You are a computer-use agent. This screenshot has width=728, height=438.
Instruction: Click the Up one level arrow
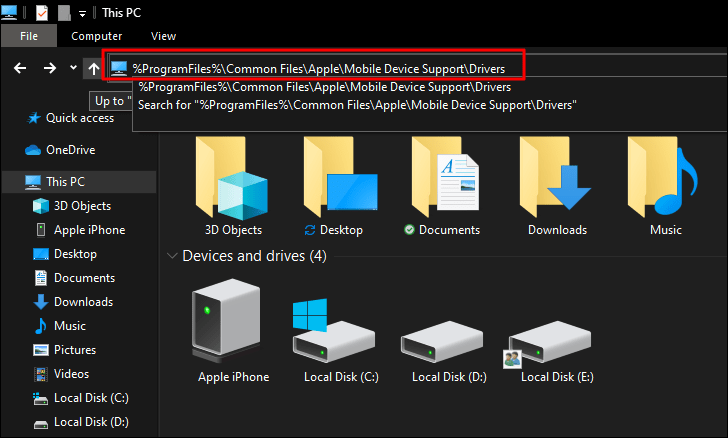pyautogui.click(x=94, y=69)
